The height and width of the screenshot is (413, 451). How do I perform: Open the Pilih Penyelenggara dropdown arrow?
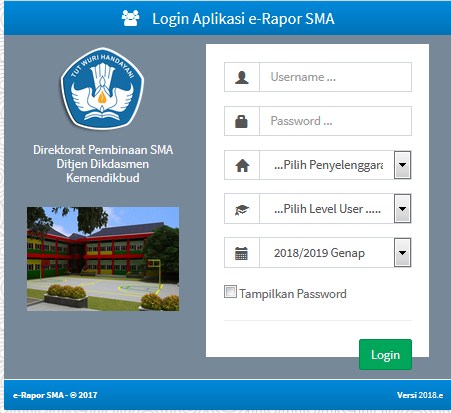(x=402, y=165)
